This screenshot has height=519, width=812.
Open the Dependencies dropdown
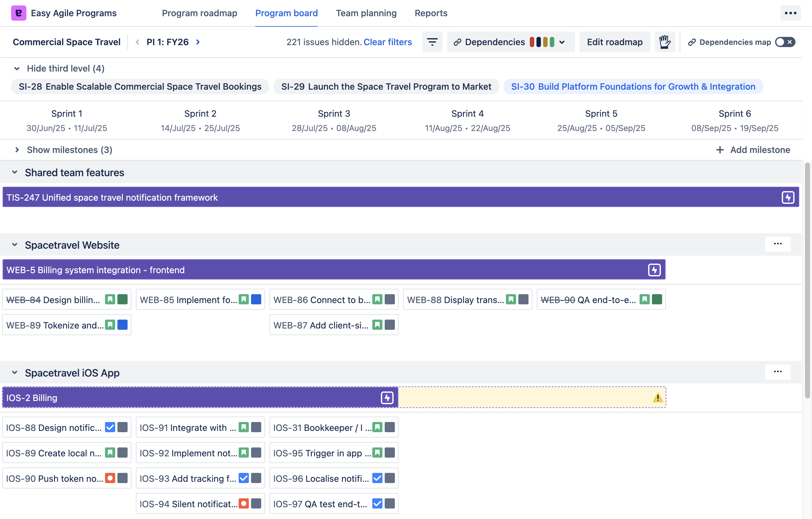coord(511,42)
